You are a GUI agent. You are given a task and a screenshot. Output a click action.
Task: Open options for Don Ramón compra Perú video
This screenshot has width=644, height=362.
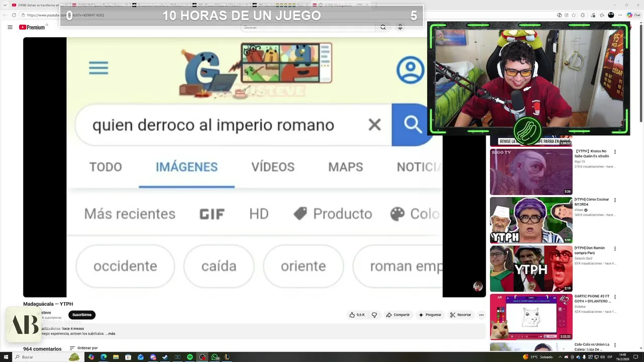tap(614, 249)
